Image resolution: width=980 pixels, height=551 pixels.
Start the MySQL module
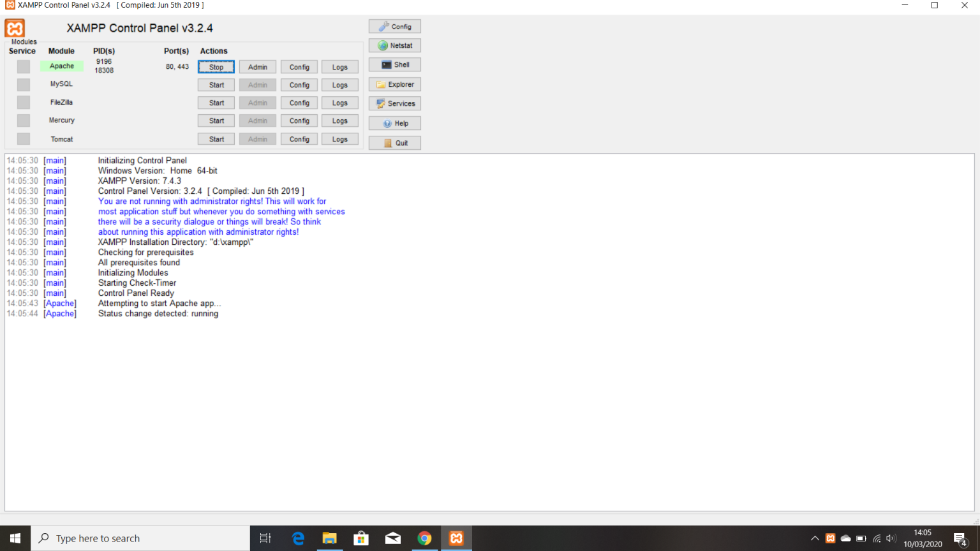216,85
